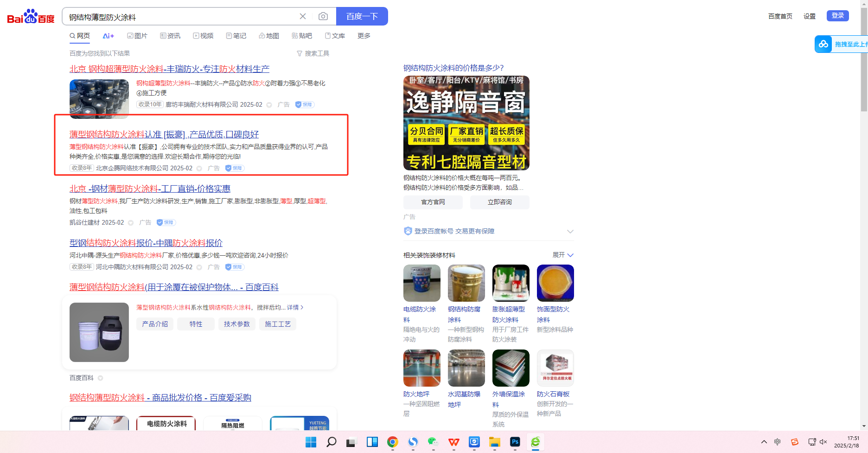Open the 丰瑞防火 超薄型防火涂料 result
Image resolution: width=868 pixels, height=453 pixels.
[x=169, y=69]
